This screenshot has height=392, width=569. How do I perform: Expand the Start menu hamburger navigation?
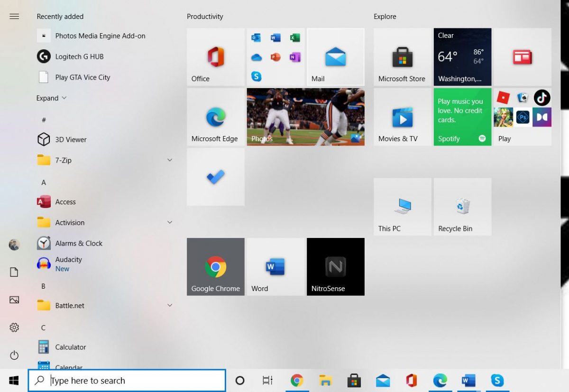tap(14, 17)
